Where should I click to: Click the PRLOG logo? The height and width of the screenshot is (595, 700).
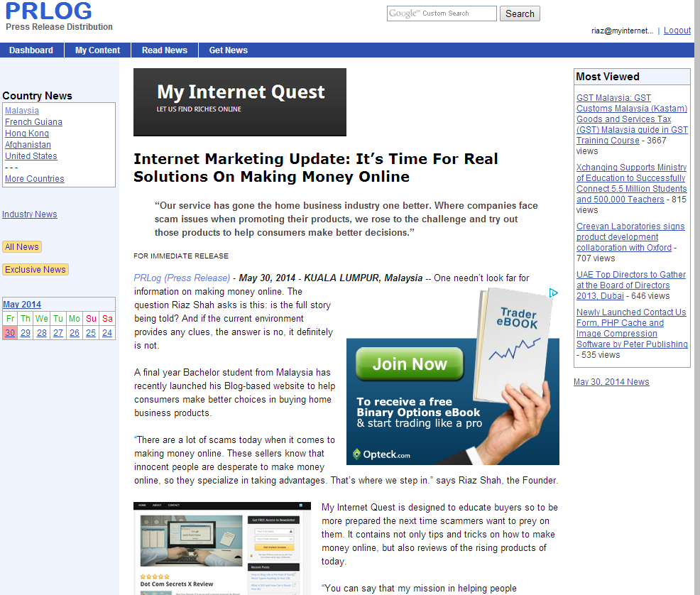(49, 11)
